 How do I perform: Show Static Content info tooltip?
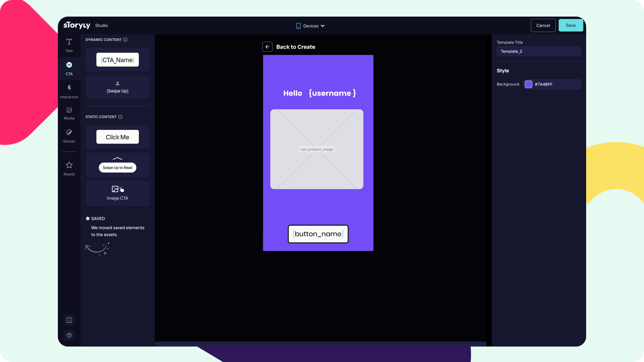(x=121, y=117)
